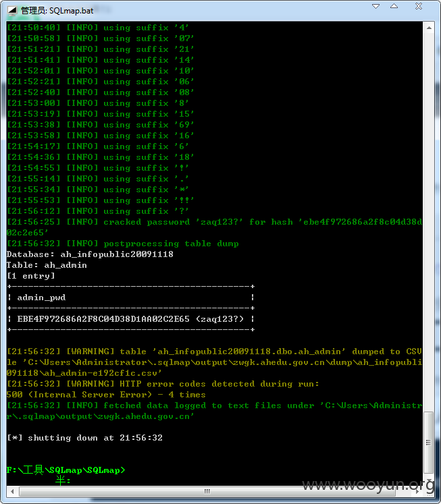Click the line 'using suffix '18''
Viewport: 441px width, 504px height.
click(x=101, y=157)
